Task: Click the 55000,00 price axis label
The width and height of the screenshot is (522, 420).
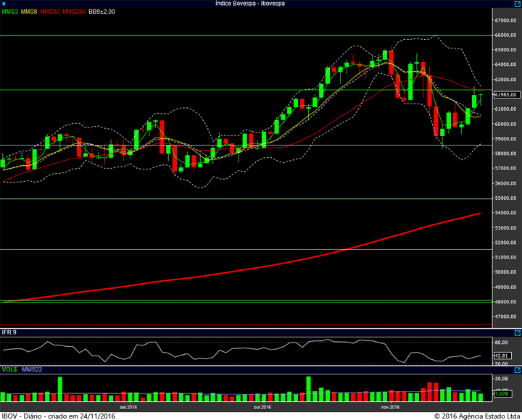Action: tap(506, 198)
